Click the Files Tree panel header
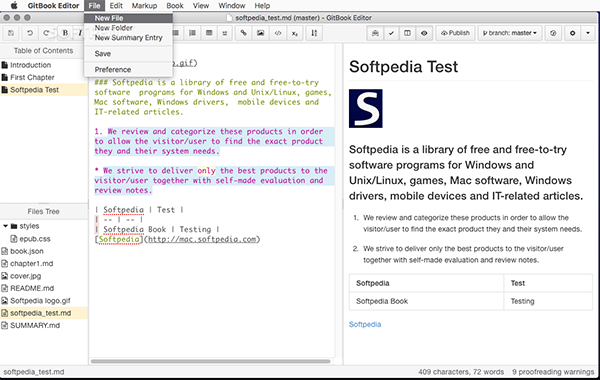The height and width of the screenshot is (380, 600). click(x=44, y=212)
